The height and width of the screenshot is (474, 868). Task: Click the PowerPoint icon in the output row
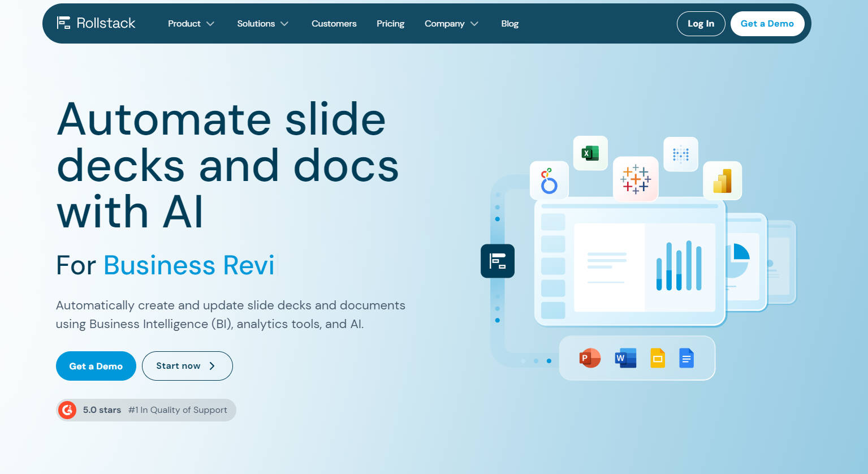point(590,358)
